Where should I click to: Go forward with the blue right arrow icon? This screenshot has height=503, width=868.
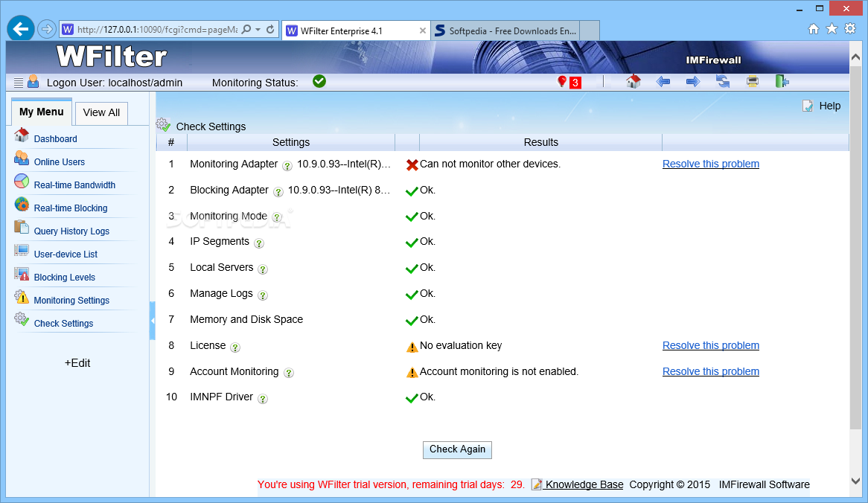[693, 82]
